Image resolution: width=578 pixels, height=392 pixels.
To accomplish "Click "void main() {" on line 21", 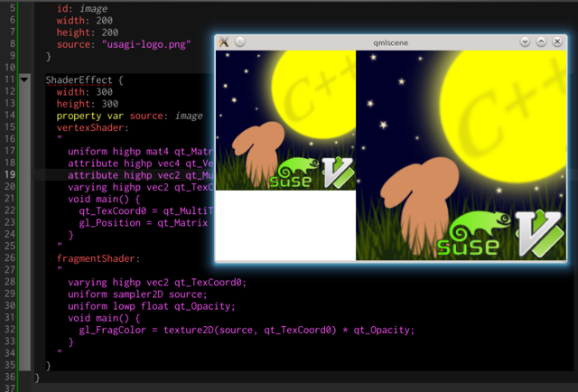I will 104,199.
